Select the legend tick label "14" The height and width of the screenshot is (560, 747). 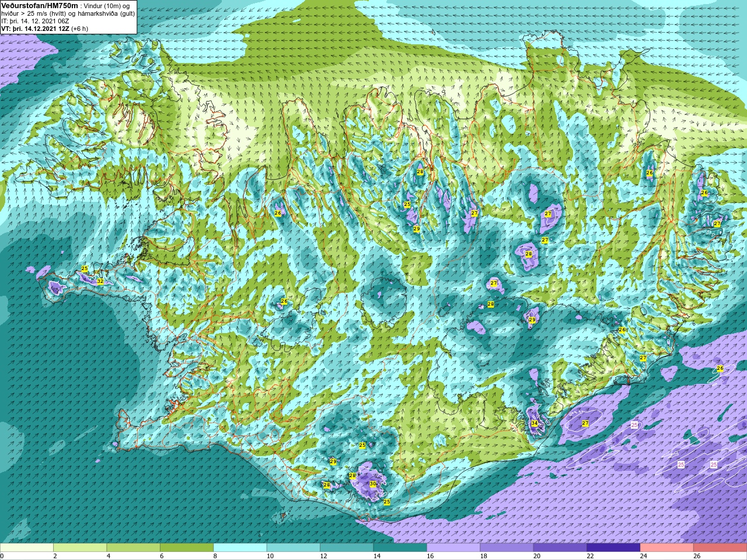[376, 556]
